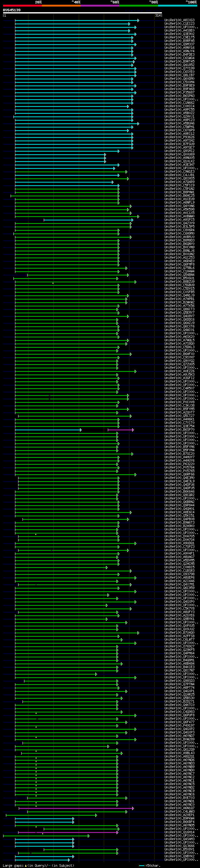
Task: Select the UniRef100_B0W289 label
Action: pos(179,739)
